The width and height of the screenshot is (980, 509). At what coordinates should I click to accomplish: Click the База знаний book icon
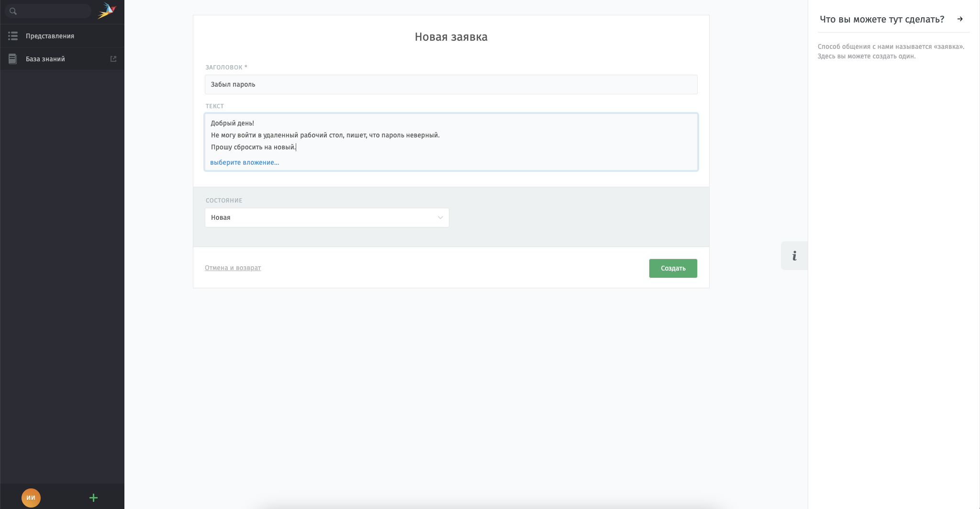click(13, 59)
